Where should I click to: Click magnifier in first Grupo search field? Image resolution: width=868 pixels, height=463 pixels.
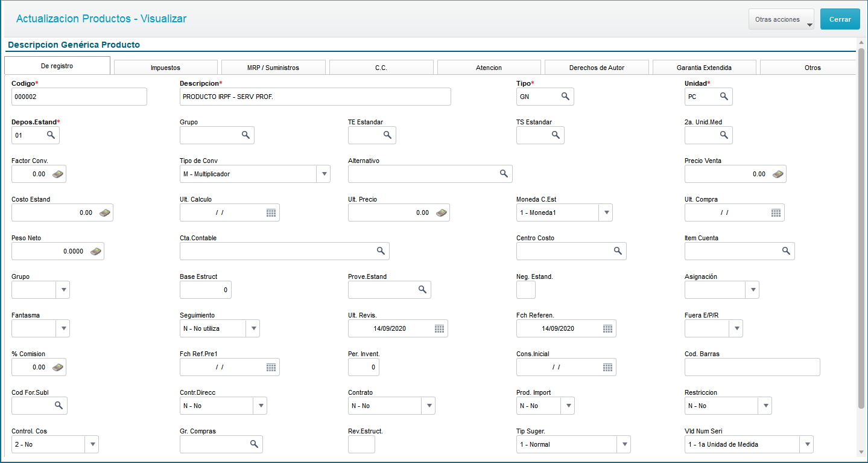click(x=246, y=135)
